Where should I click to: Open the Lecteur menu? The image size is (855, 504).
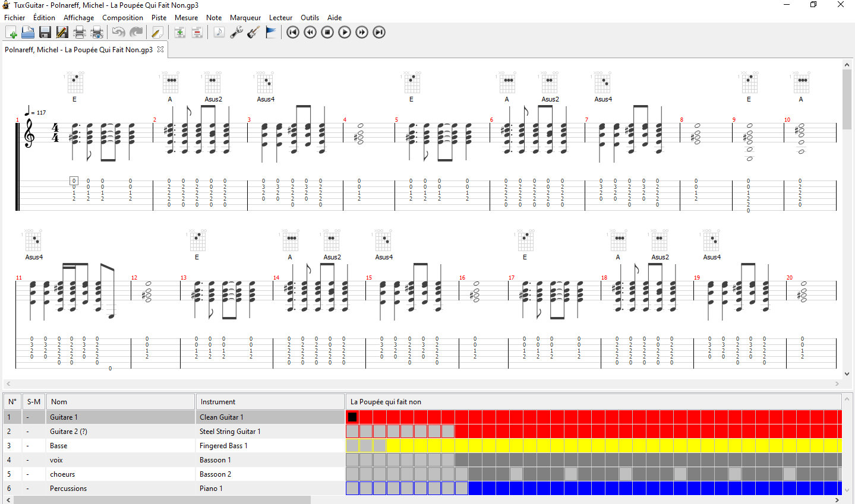click(280, 18)
